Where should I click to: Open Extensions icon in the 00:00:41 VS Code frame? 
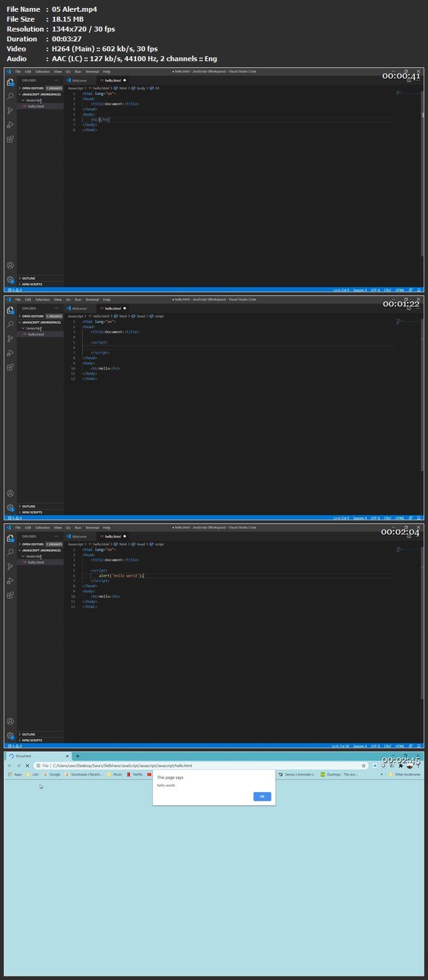pos(10,139)
